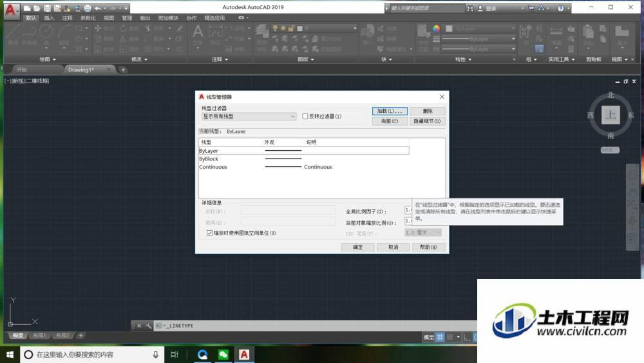Click the Hide Details button in Linetype Manager
This screenshot has width=644, height=363.
click(428, 121)
